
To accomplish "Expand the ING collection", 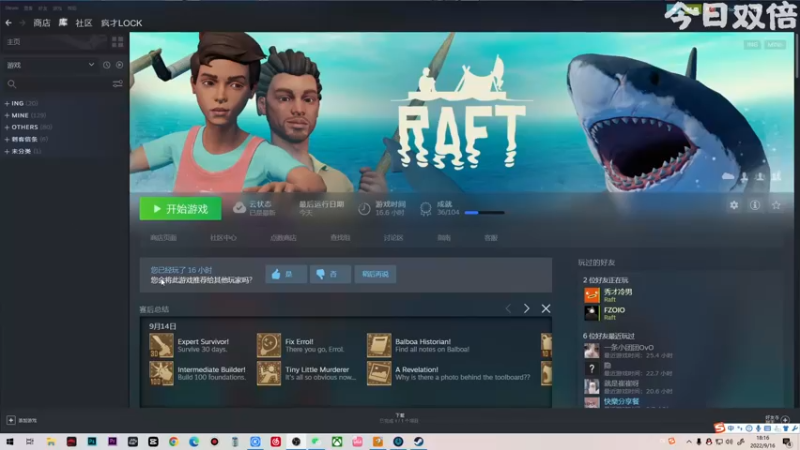I will pyautogui.click(x=21, y=103).
